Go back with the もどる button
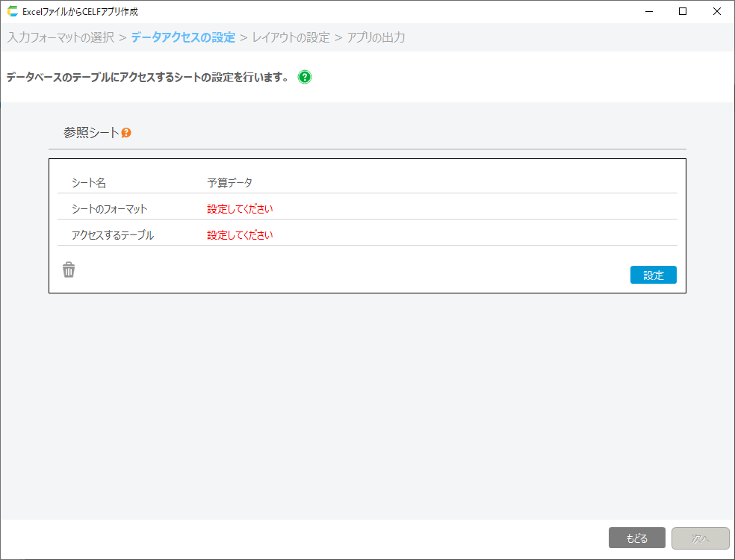 (636, 538)
